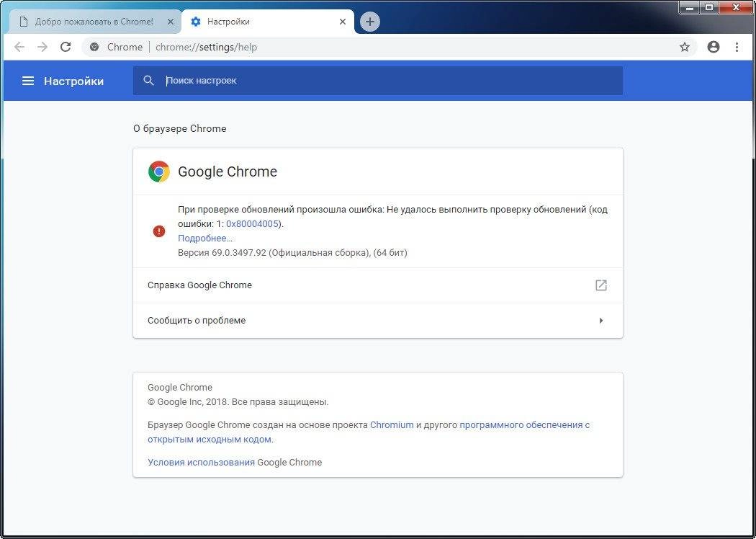Viewport: 756px width, 539px height.
Task: Maximize the Chrome window
Action: coord(709,7)
